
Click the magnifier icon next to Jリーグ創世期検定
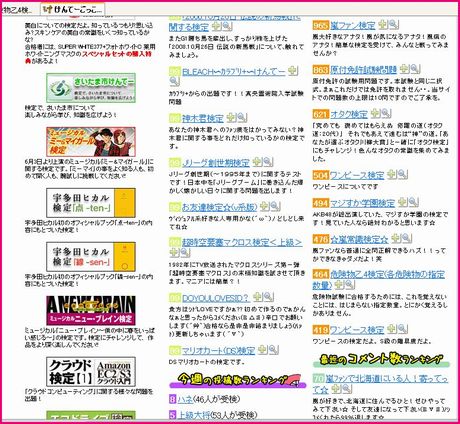[x=267, y=162]
